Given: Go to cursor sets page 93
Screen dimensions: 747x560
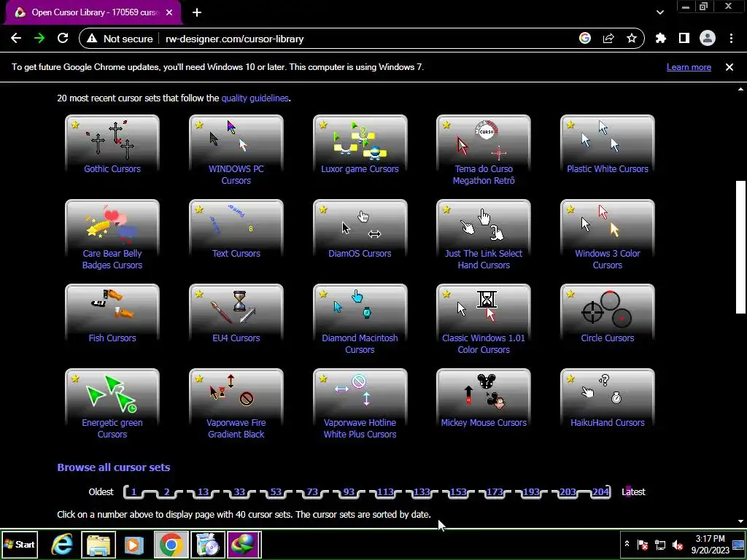Looking at the screenshot, I should point(349,492).
